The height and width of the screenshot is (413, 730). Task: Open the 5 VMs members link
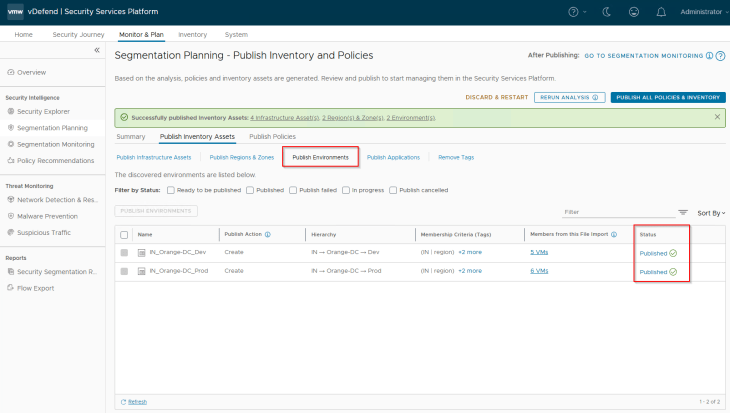tap(539, 252)
